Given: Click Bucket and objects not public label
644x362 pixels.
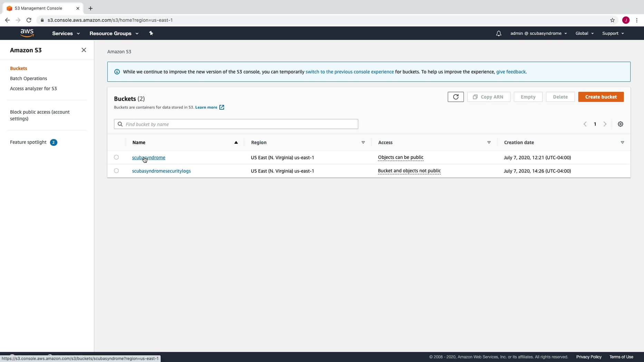Looking at the screenshot, I should click(409, 171).
